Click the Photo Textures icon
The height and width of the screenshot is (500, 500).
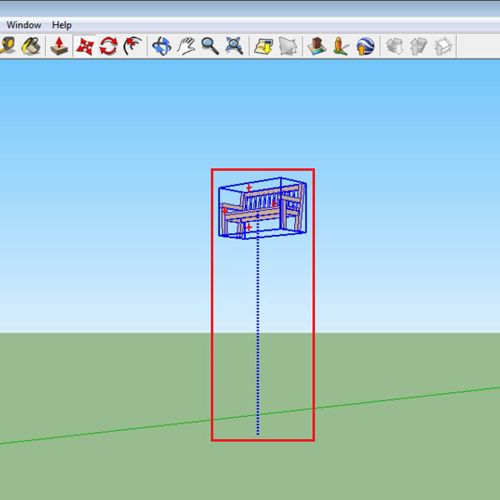341,46
